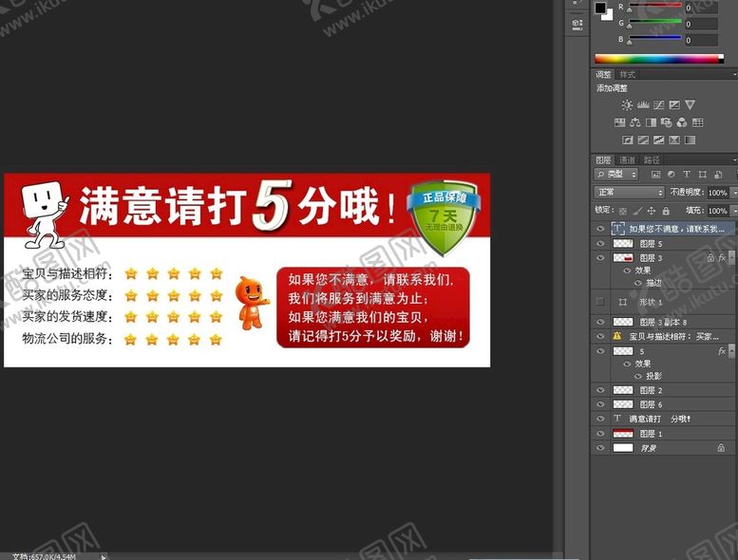Open the layer filter 类型 dropdown

(x=615, y=175)
